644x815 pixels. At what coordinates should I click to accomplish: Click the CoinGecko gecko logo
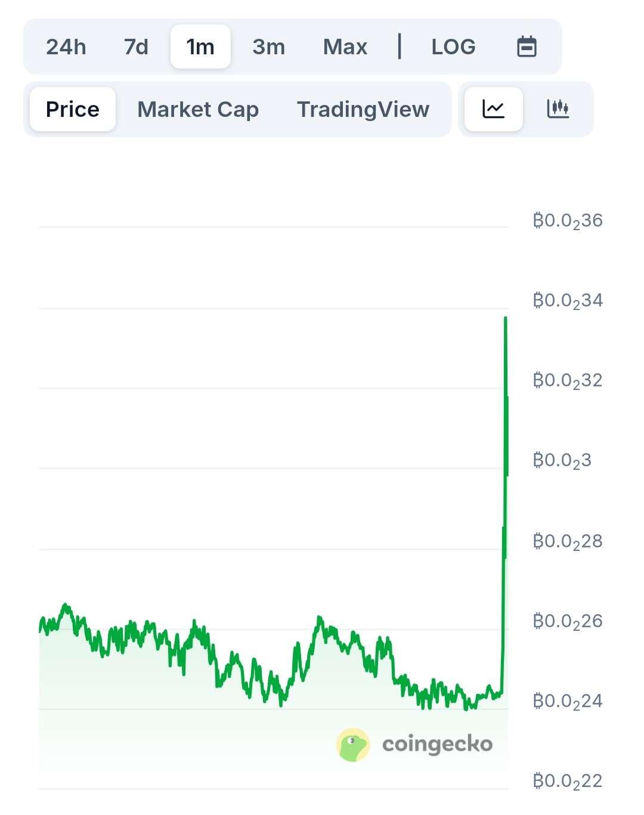point(353,745)
